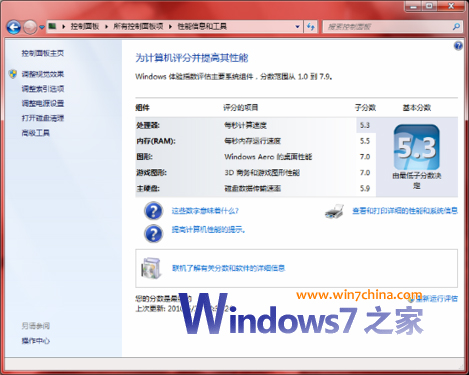Select 控制面板 breadcrumb segment

pyautogui.click(x=85, y=26)
